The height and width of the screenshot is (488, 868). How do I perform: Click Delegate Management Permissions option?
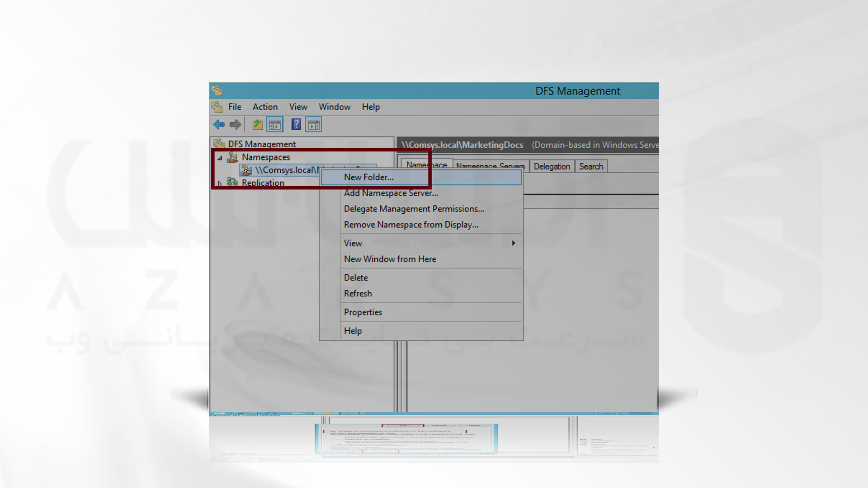(414, 209)
